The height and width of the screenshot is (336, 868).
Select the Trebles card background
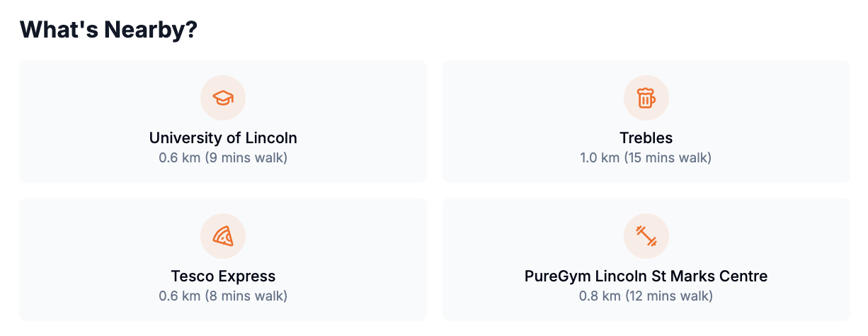pos(646,122)
